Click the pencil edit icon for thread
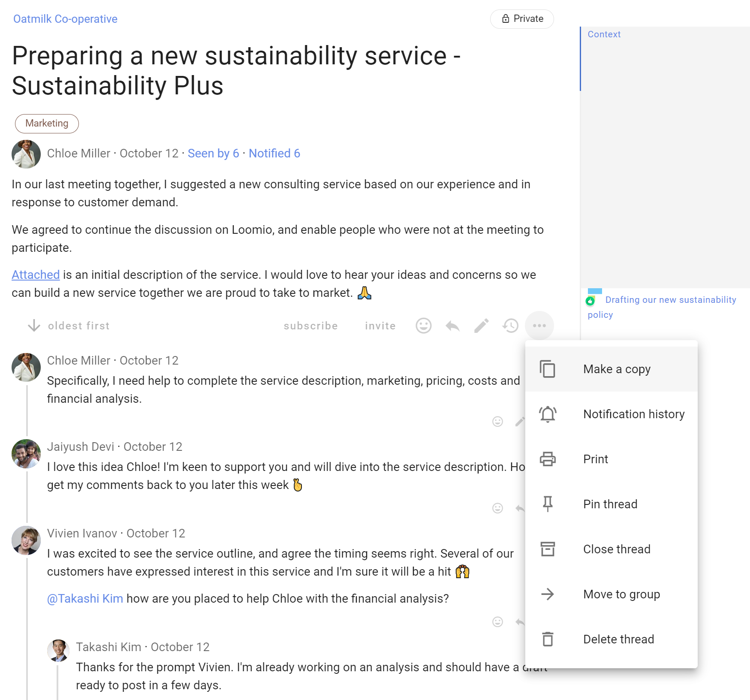 481,326
